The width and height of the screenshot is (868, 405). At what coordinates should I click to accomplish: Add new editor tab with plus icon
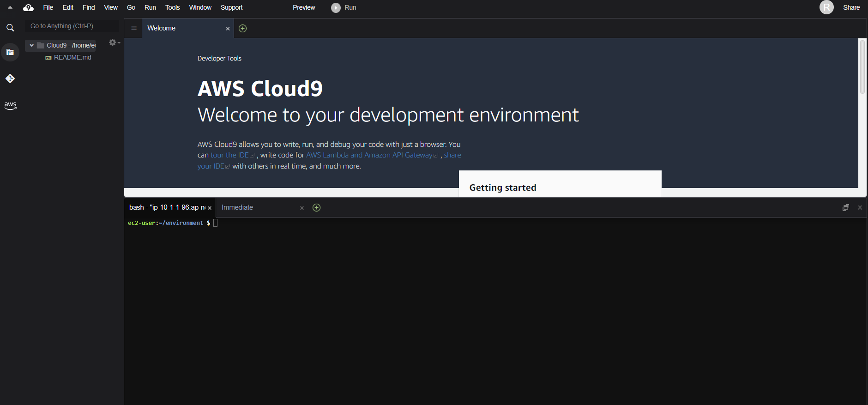pos(243,29)
